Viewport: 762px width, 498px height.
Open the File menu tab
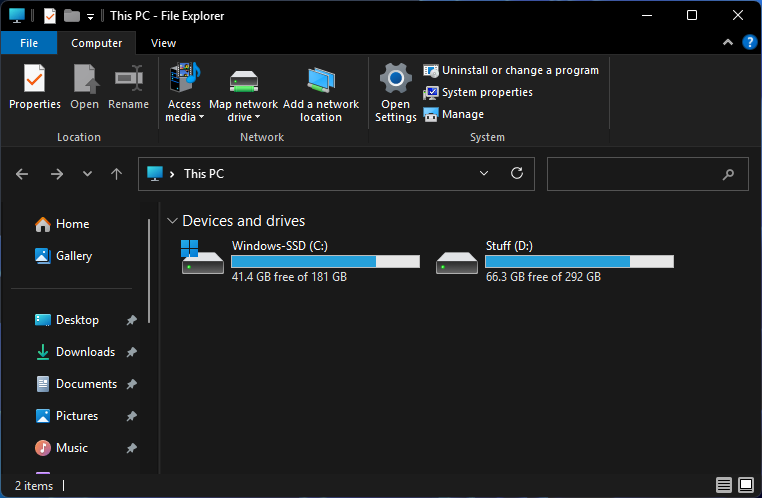[29, 43]
